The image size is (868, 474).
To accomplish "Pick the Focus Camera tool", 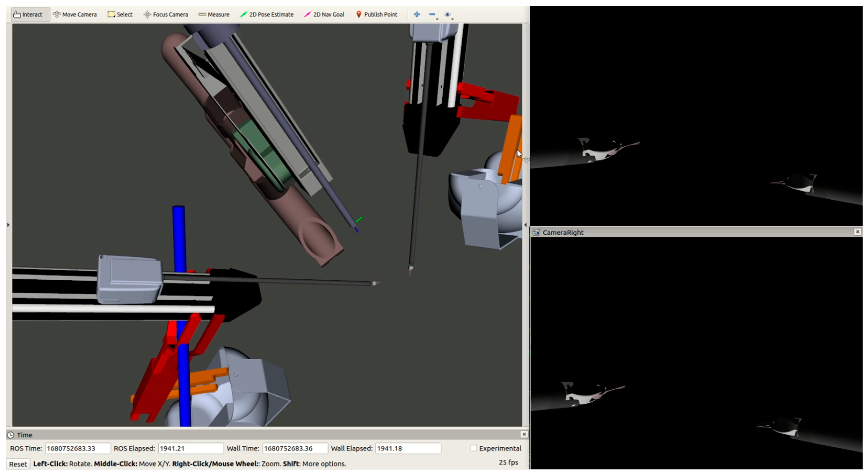I will click(166, 14).
